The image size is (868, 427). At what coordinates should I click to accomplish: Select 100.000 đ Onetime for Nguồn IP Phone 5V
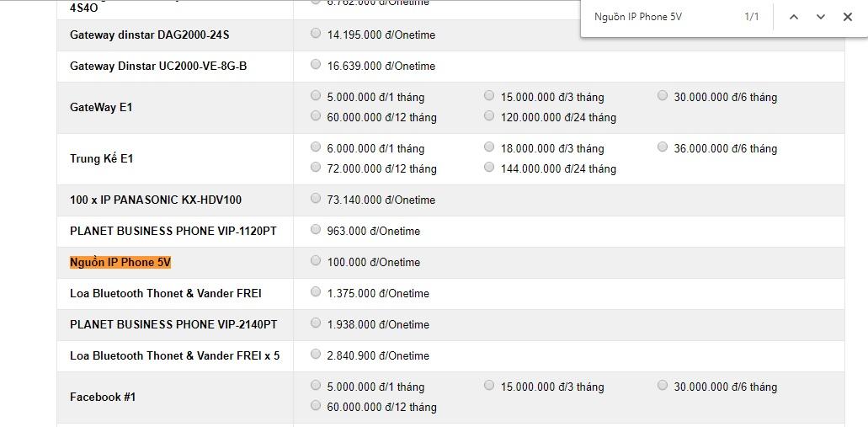point(316,260)
